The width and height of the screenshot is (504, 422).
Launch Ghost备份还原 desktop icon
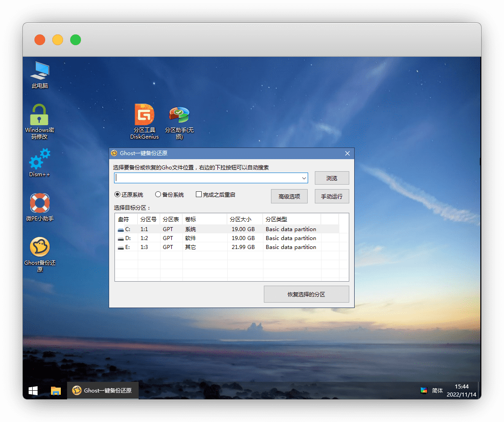[x=39, y=247]
